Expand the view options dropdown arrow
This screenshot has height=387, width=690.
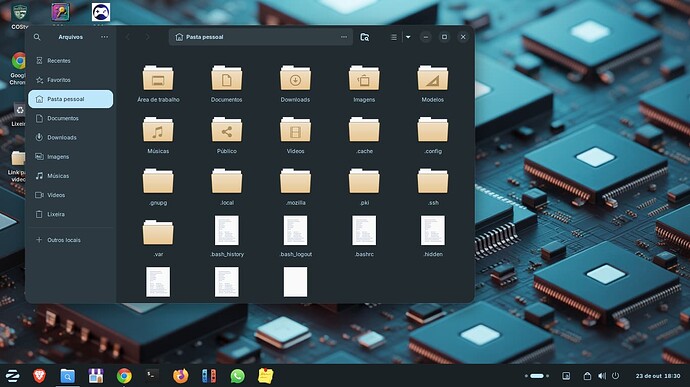(x=408, y=37)
